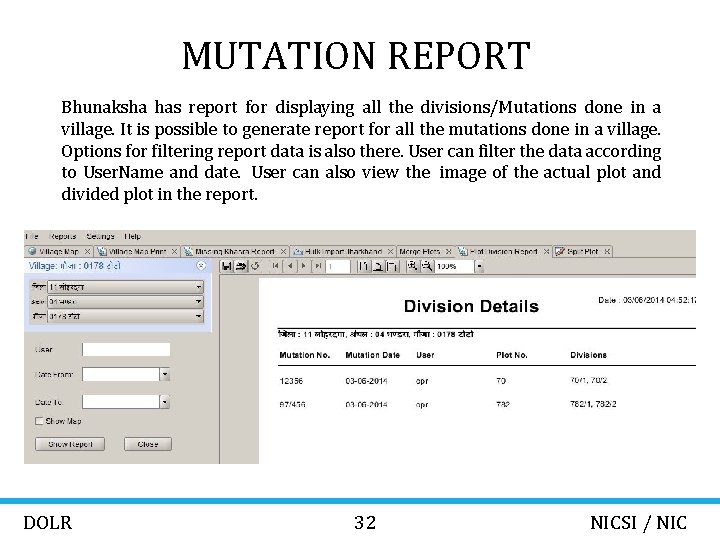Viewport: 720px width, 540px height.
Task: Click mutation number 12356 cell
Action: point(291,381)
